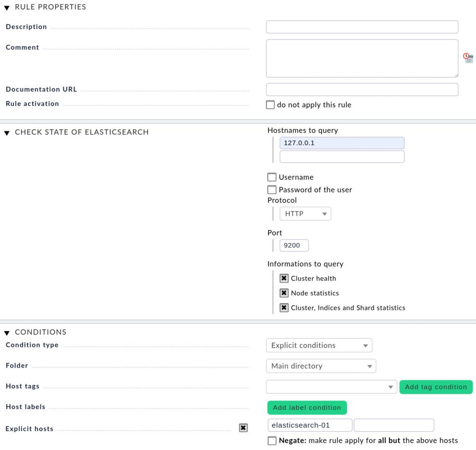Uncheck the Node statistics option

click(284, 293)
